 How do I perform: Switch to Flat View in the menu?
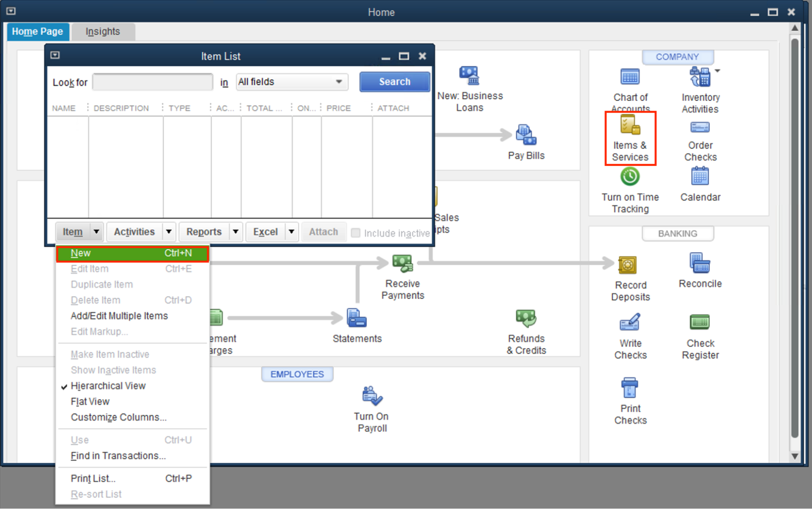click(x=90, y=401)
